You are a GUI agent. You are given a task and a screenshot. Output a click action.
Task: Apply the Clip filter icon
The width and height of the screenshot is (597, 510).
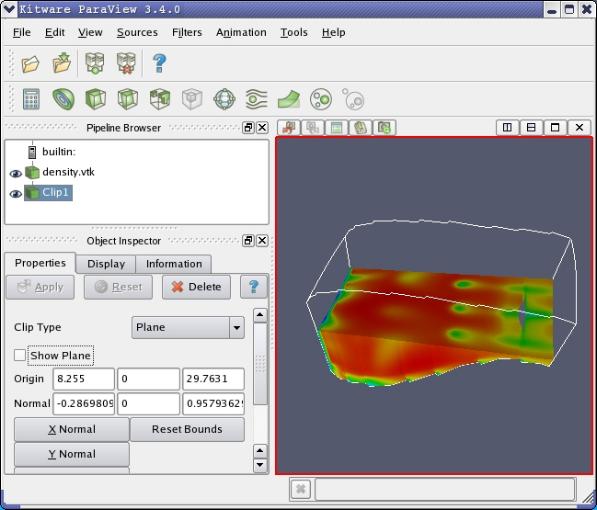click(95, 99)
